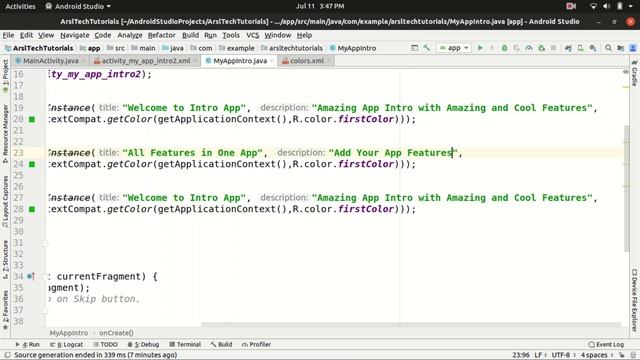Click the system volume icon
This screenshot has width=640, height=360.
pos(607,6)
